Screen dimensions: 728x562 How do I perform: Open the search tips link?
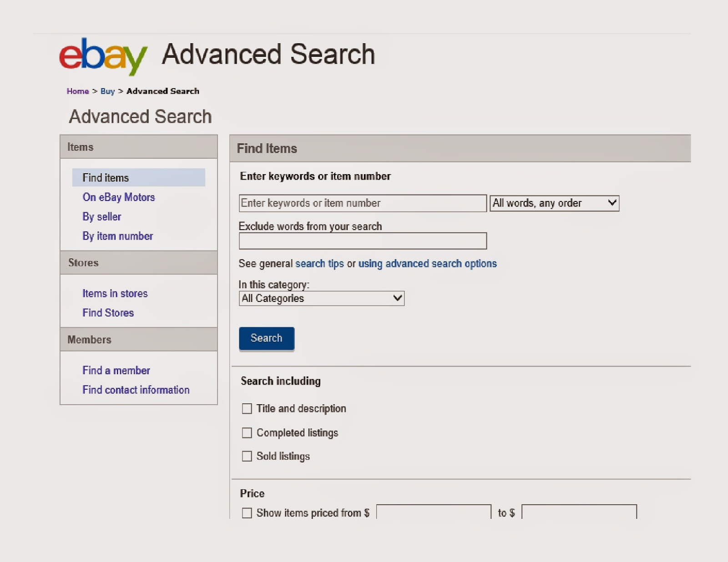319,263
